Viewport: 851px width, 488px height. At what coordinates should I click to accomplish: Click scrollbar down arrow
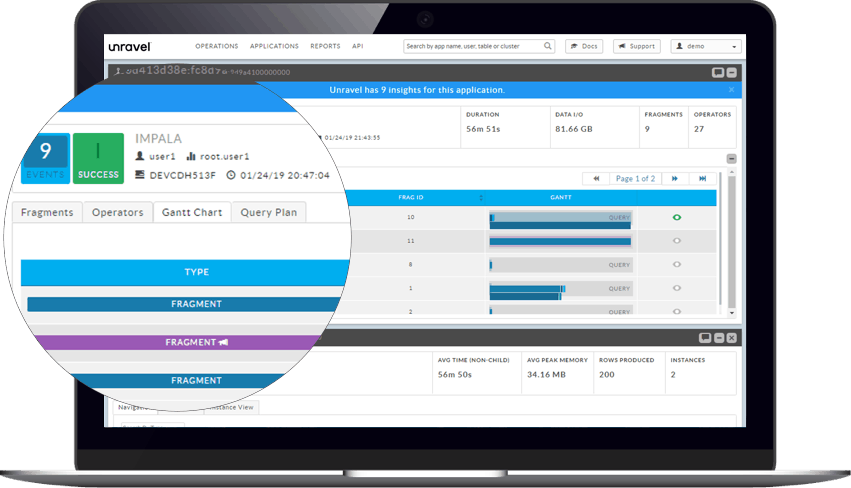click(x=732, y=313)
